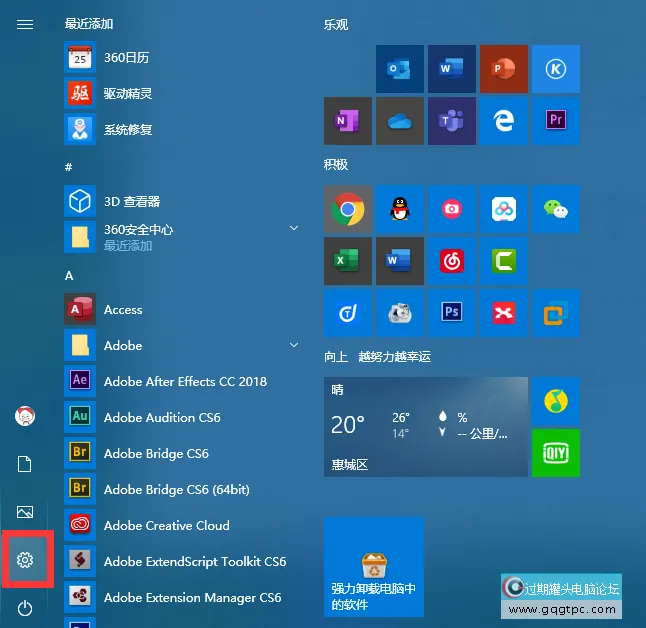Open Adobe Extension Manager CS6
646x628 pixels.
click(x=181, y=597)
